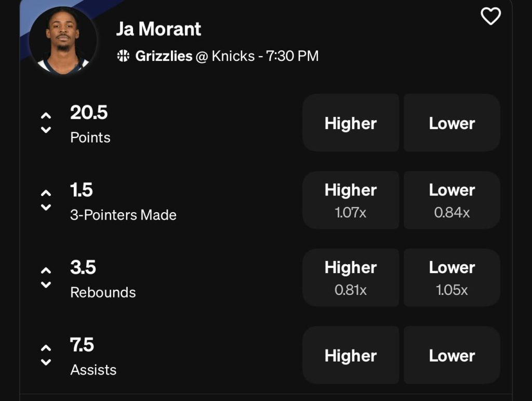
Task: Click the basketball league icon
Action: click(x=123, y=56)
